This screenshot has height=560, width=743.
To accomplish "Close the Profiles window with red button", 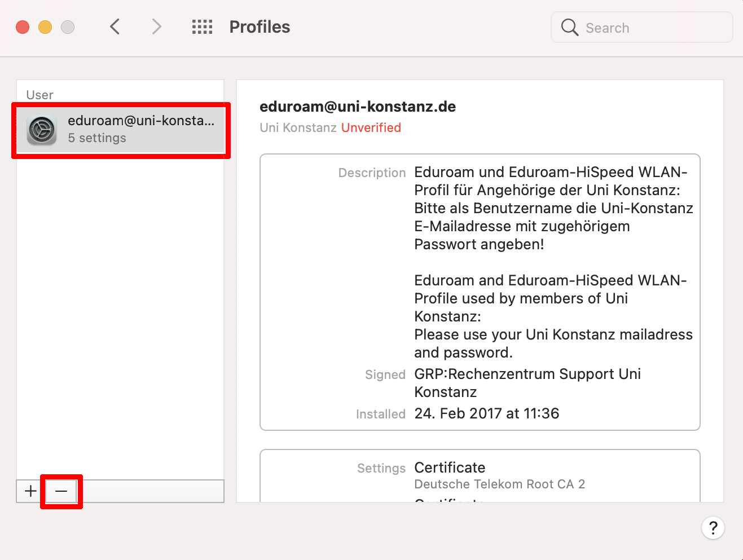I will [23, 27].
